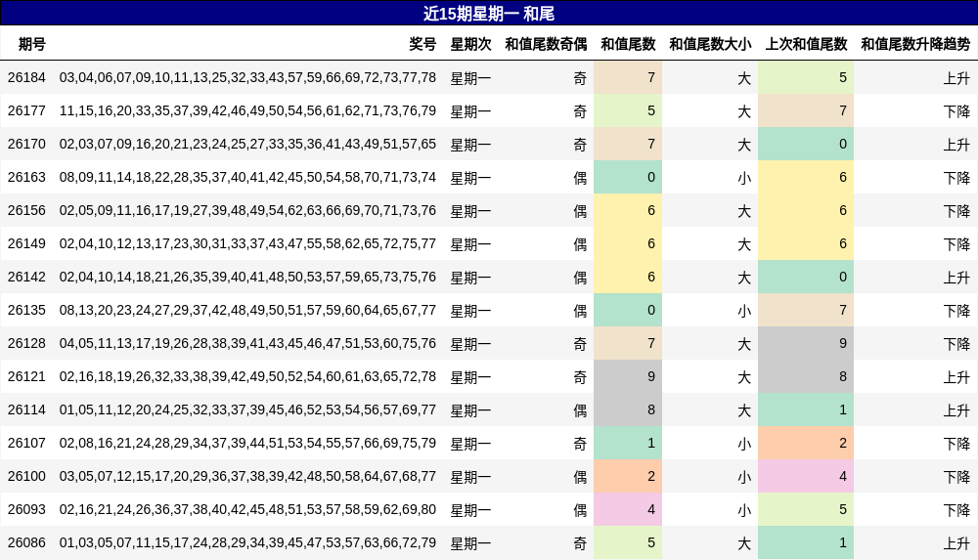Select winning numbers starting 02,16,18,19,26 in row 26121

click(x=247, y=376)
